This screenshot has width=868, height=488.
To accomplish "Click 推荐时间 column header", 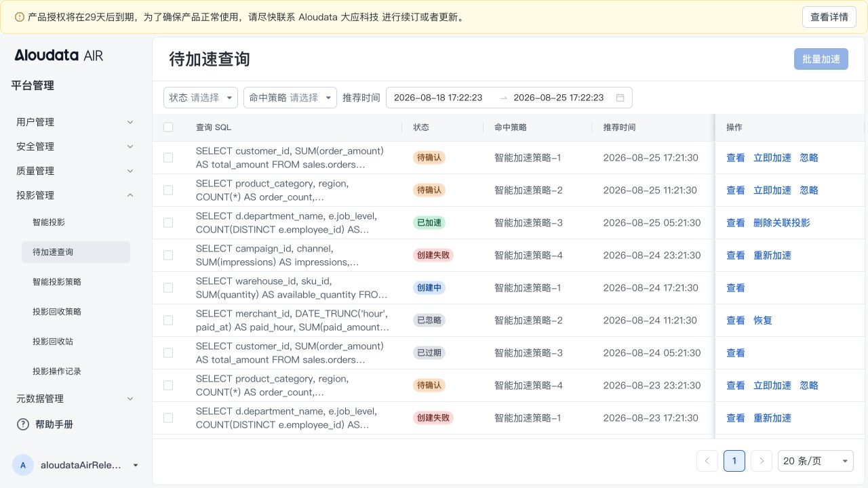I will 619,127.
